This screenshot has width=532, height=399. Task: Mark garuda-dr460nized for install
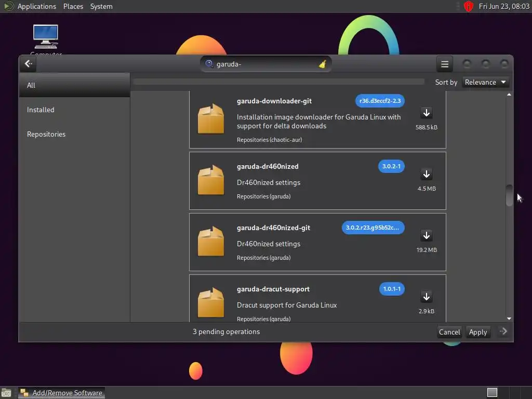(426, 174)
